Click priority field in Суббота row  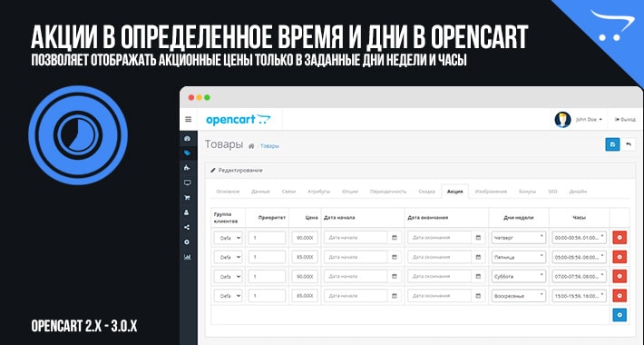[x=267, y=276]
